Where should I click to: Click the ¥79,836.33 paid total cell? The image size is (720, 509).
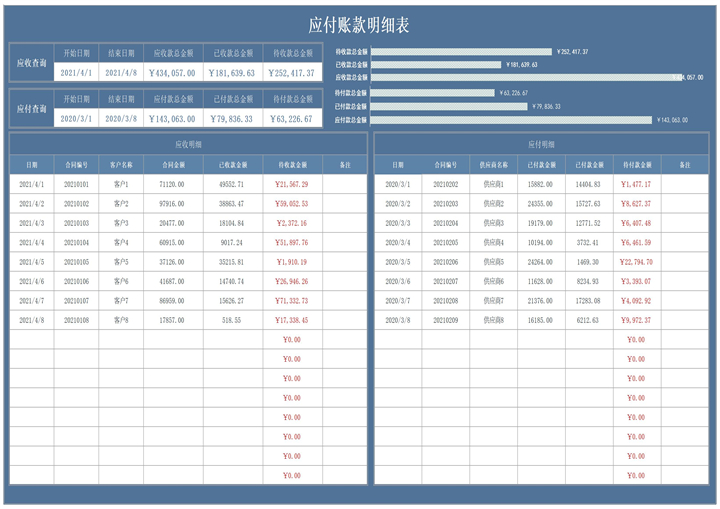point(233,118)
